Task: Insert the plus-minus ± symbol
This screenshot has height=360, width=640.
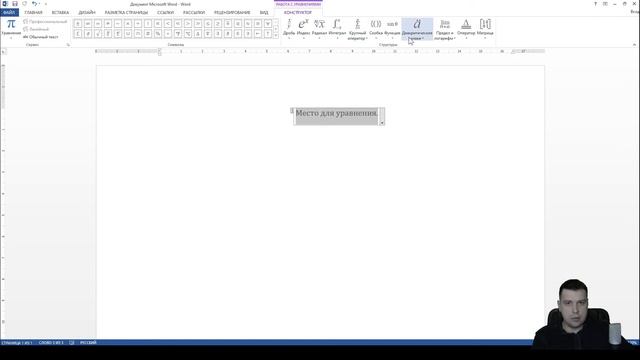Action: tap(78, 24)
